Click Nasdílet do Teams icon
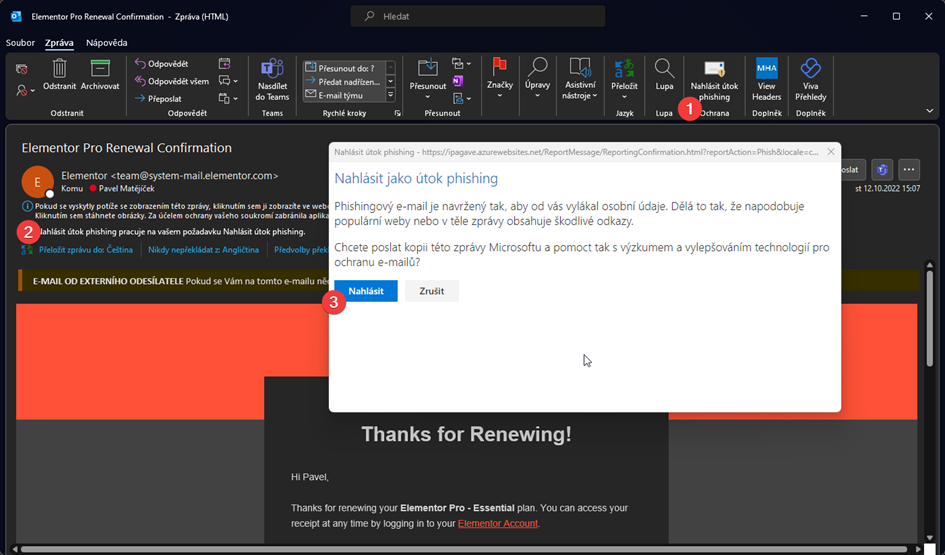 272,69
